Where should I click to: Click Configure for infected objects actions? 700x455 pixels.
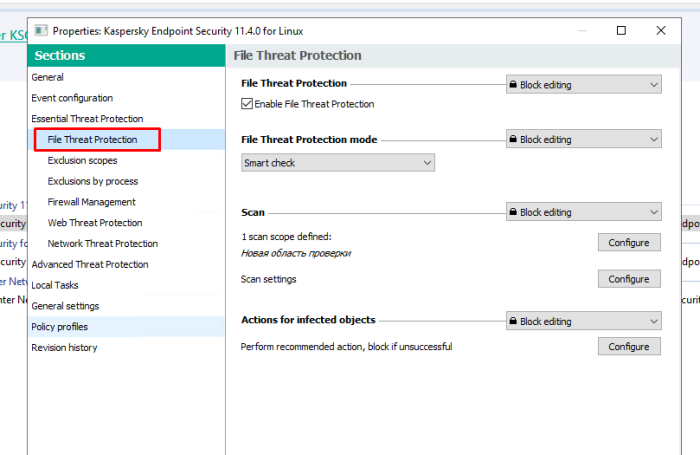point(629,346)
